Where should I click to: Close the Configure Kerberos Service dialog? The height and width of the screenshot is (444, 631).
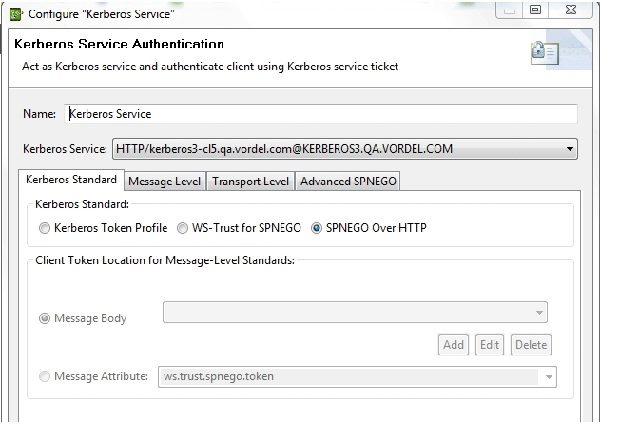(570, 10)
